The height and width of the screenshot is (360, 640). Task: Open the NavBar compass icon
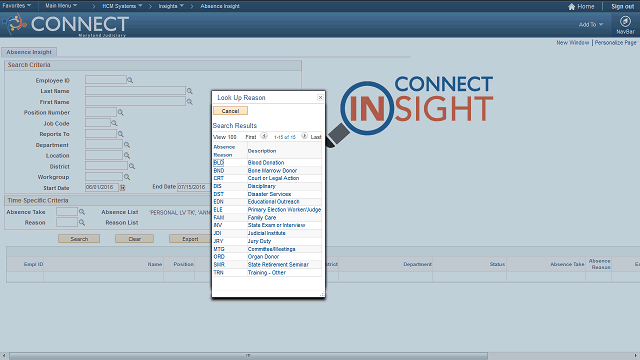[625, 21]
